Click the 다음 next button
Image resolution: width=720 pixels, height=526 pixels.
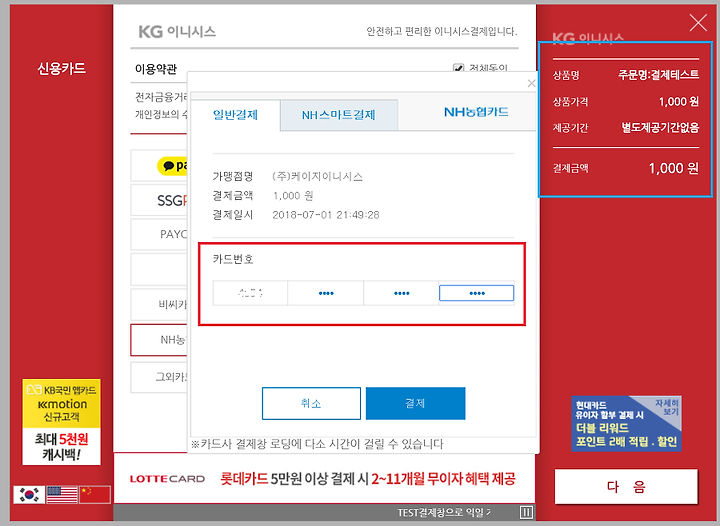click(626, 487)
